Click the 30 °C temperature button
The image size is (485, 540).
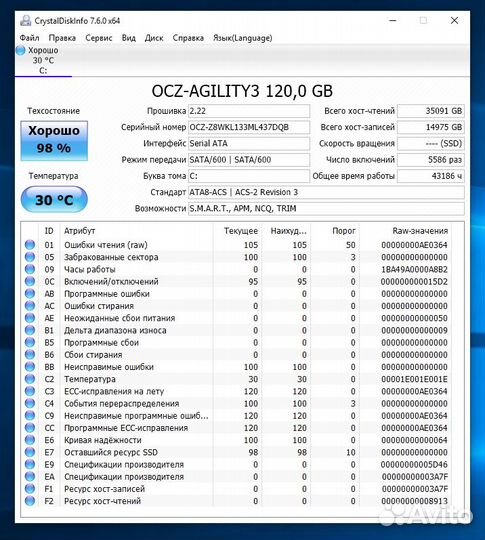coord(54,199)
